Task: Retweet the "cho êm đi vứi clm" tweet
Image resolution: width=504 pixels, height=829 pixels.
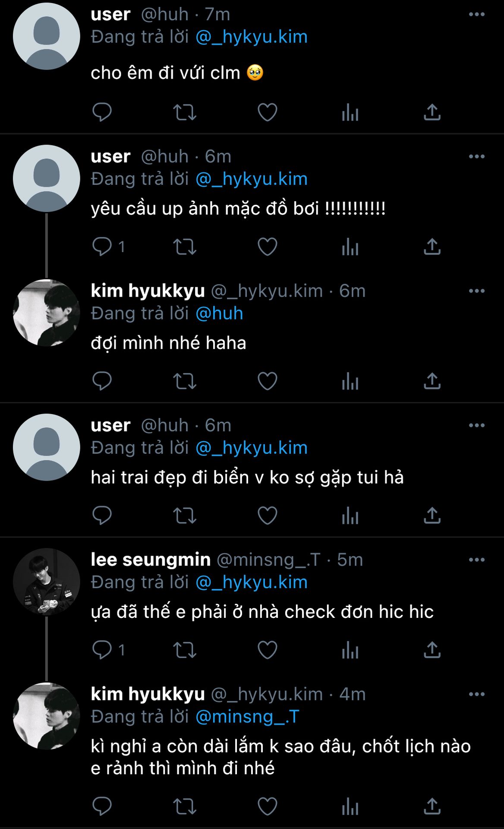Action: click(x=185, y=112)
